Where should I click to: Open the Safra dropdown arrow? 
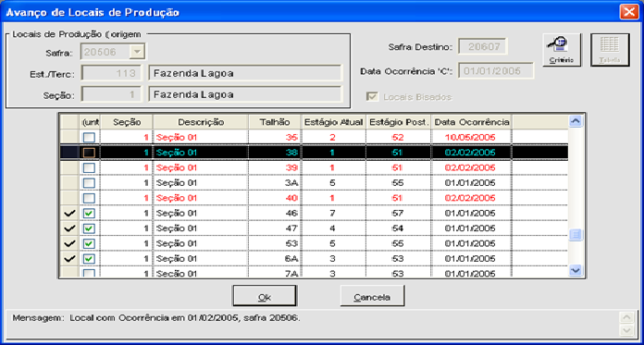point(137,52)
